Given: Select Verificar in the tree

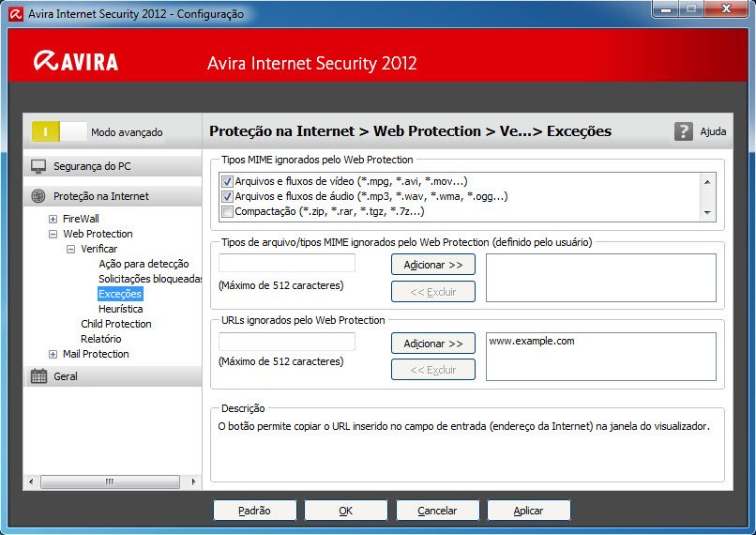Looking at the screenshot, I should pyautogui.click(x=98, y=249).
